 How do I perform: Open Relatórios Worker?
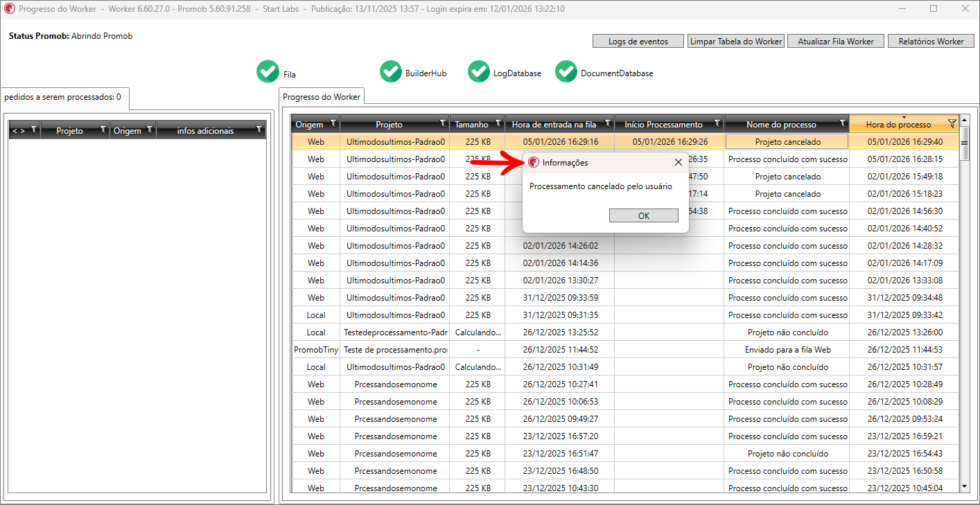(x=930, y=42)
